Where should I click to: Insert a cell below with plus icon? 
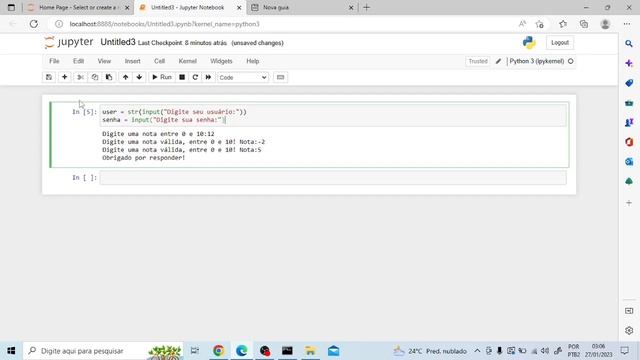tap(64, 77)
